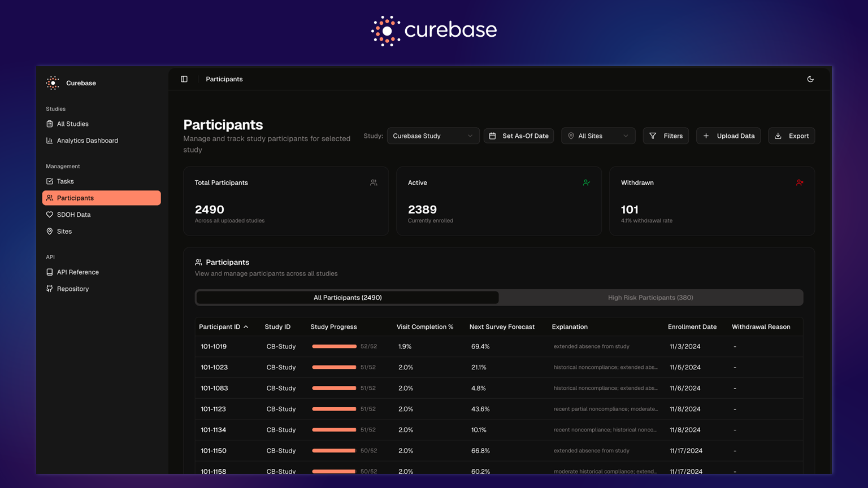Open the All Sites dropdown
868x488 pixels.
(598, 136)
